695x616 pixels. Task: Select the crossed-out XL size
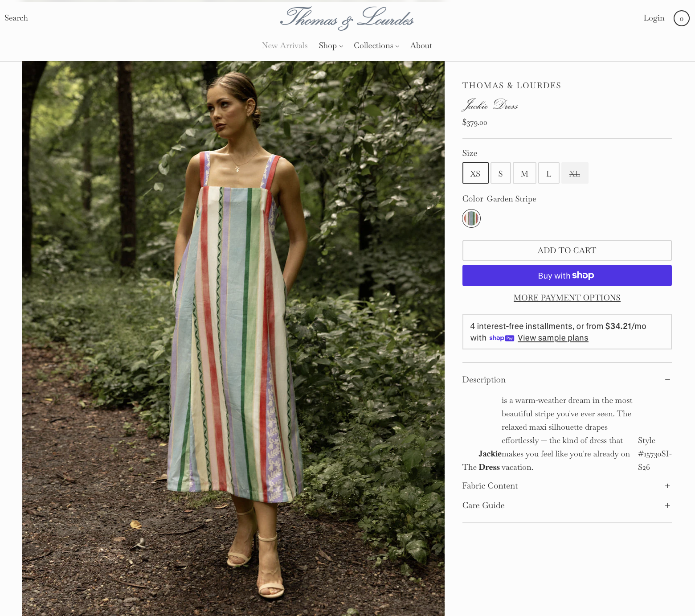[x=575, y=173]
